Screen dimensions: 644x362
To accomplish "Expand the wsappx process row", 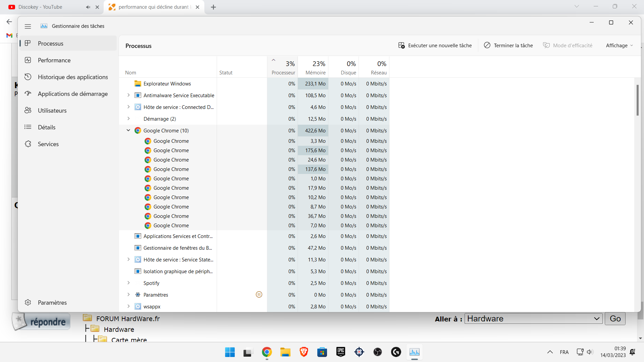I will pos(128,306).
